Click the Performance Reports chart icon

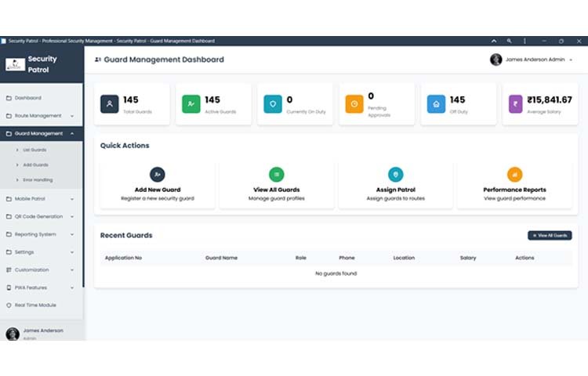(514, 175)
